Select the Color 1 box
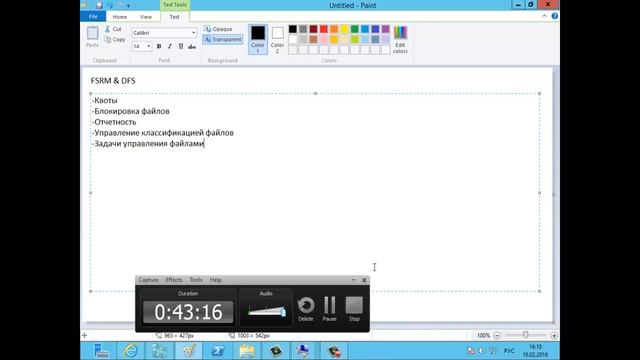Screen dimensions: 640x360 pos(258,39)
